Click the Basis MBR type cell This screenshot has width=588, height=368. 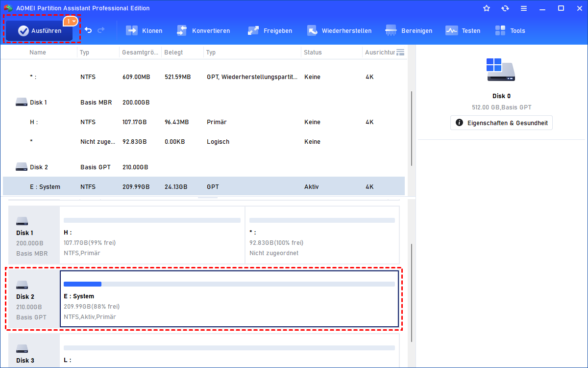pyautogui.click(x=96, y=103)
